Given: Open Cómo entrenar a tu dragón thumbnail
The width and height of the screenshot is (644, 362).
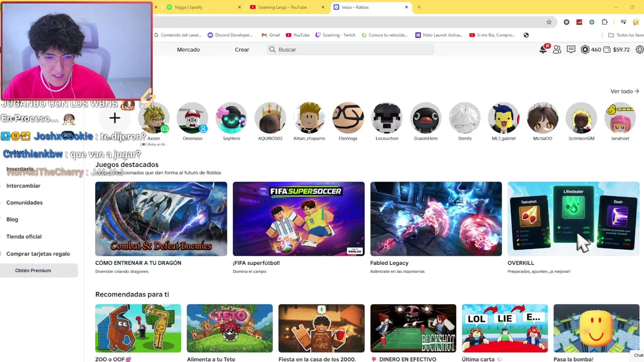Looking at the screenshot, I should (161, 219).
